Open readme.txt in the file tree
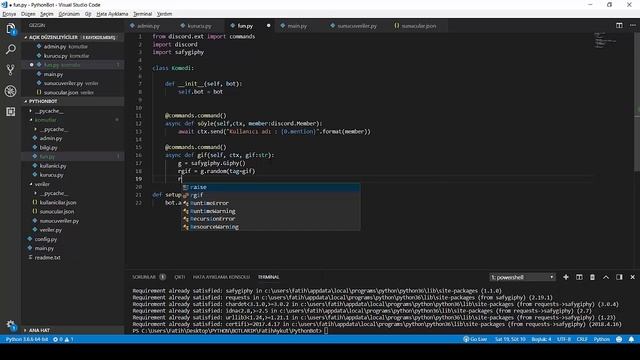 [x=73, y=258]
